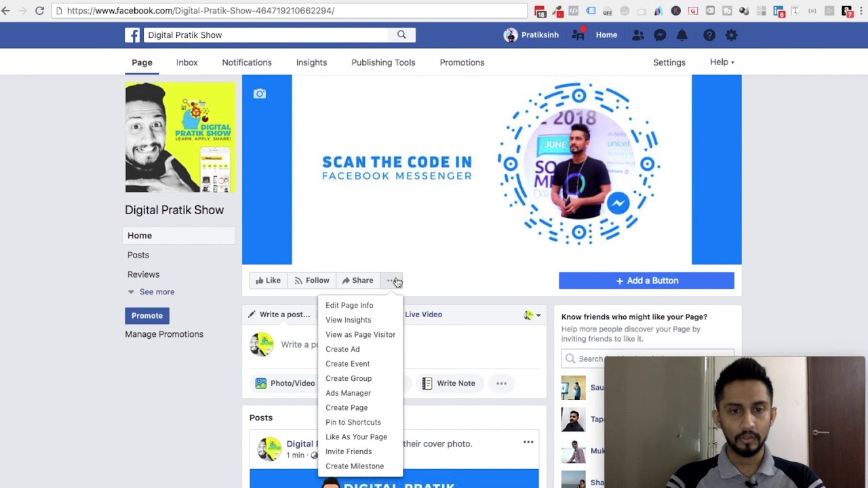Click the Photo/Video icon in composer
The width and height of the screenshot is (868, 488).
coord(260,384)
